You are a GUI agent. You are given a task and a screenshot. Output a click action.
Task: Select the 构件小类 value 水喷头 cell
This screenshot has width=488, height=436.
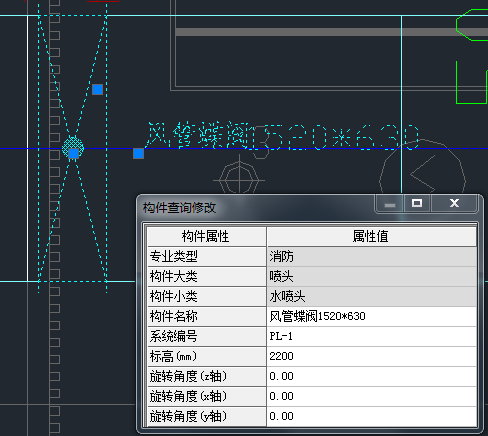point(371,296)
